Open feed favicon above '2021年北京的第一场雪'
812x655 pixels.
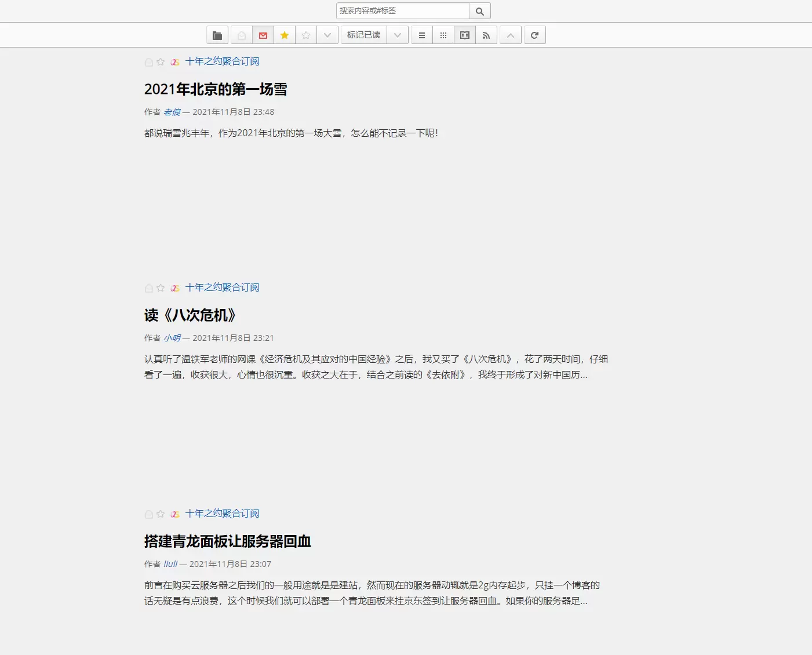tap(175, 62)
